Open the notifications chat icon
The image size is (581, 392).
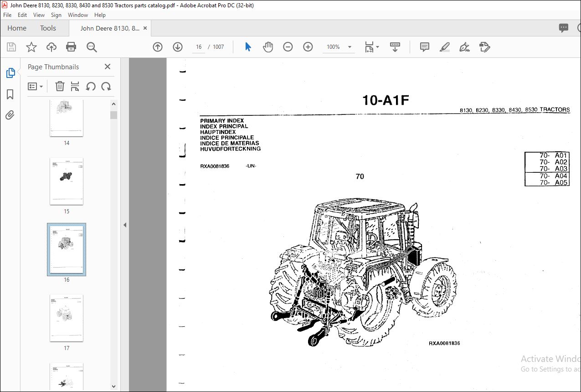[x=564, y=28]
